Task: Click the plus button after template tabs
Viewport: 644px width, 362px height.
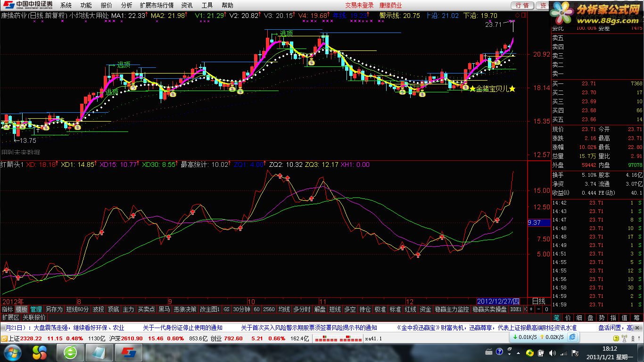Action: click(531, 309)
